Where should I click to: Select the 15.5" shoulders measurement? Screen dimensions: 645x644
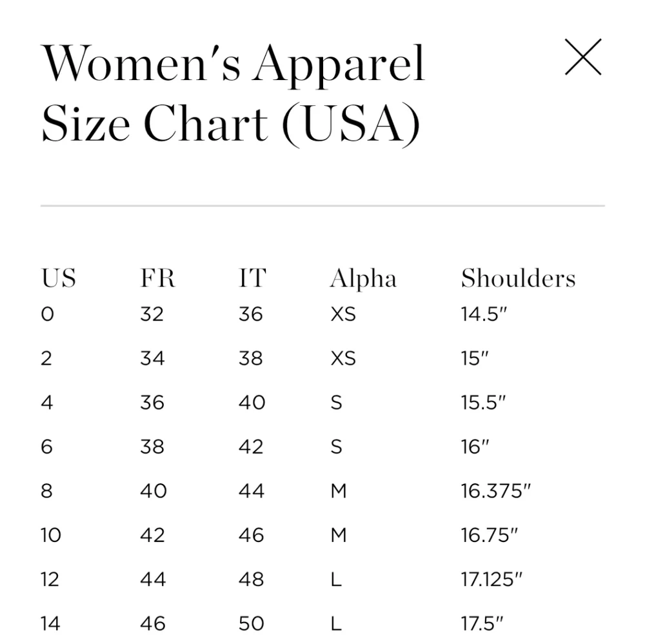tap(483, 403)
